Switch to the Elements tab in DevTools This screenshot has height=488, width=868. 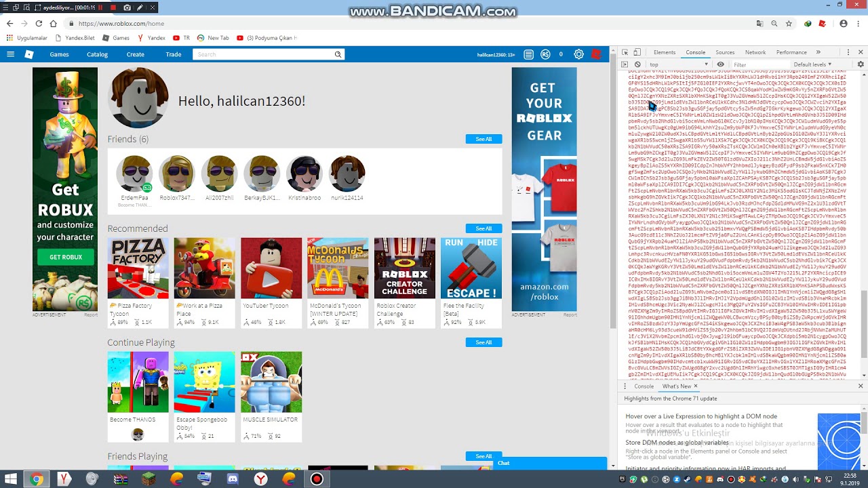(x=665, y=52)
